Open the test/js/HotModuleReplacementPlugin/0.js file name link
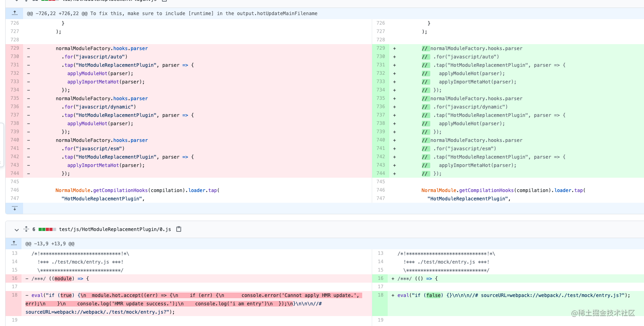The height and width of the screenshot is (326, 644). [x=115, y=229]
